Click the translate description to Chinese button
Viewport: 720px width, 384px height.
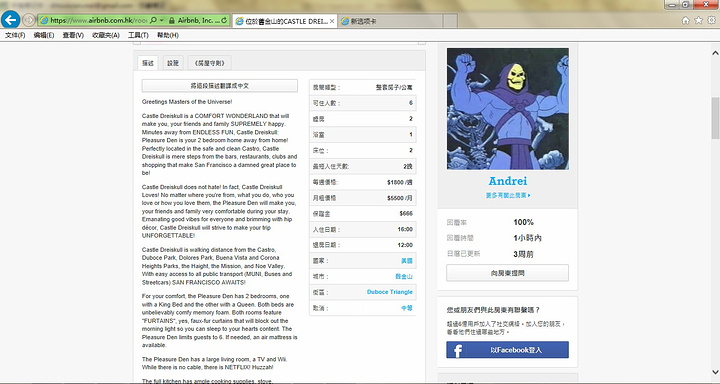pyautogui.click(x=219, y=86)
